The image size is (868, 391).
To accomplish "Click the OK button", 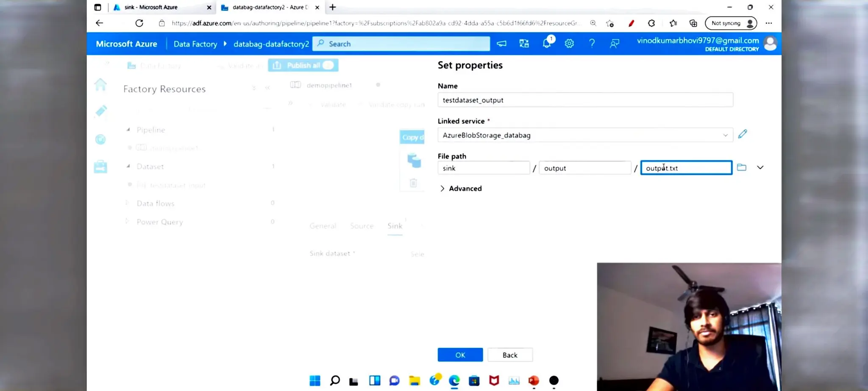I will pyautogui.click(x=460, y=355).
